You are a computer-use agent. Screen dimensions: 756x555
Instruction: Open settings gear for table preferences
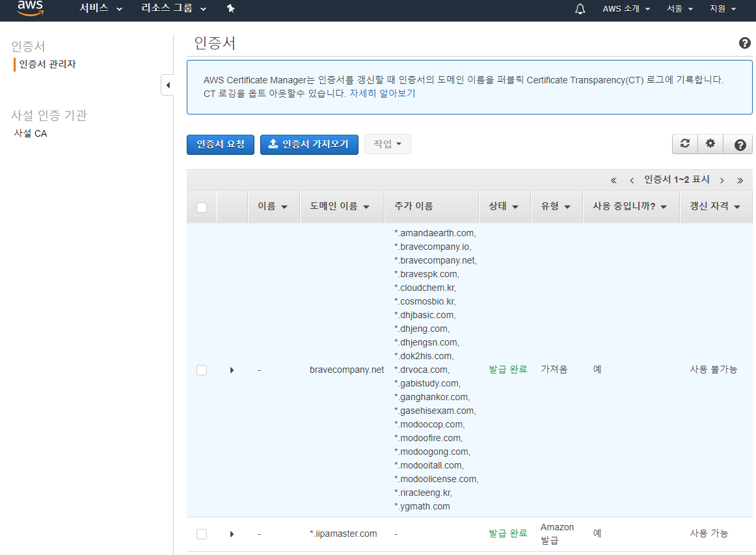point(710,144)
